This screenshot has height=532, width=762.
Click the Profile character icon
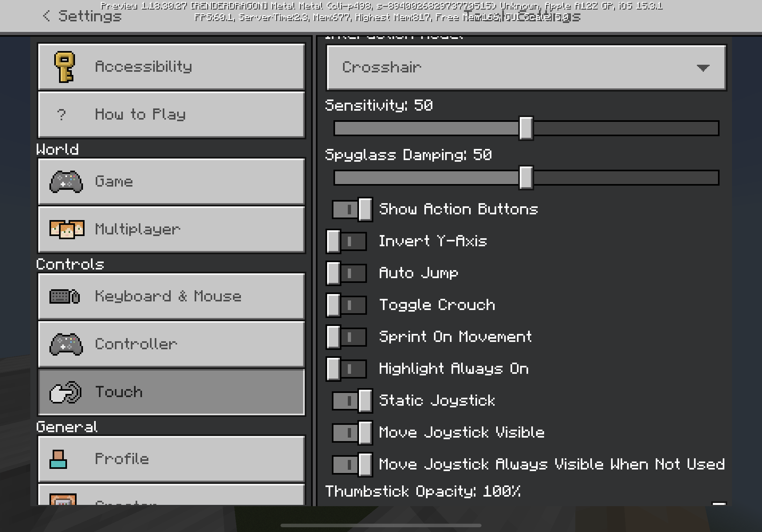[x=58, y=459]
